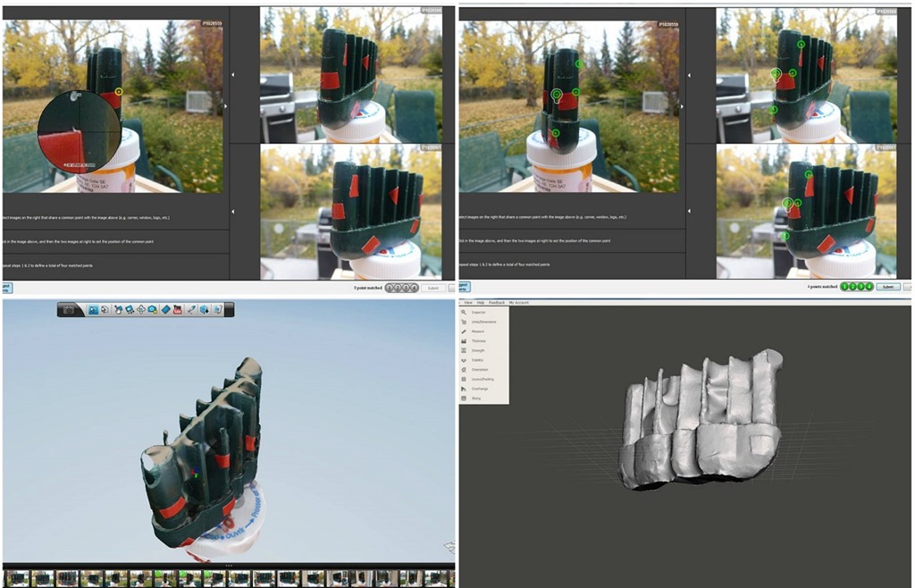Open the Help menu

(x=481, y=303)
